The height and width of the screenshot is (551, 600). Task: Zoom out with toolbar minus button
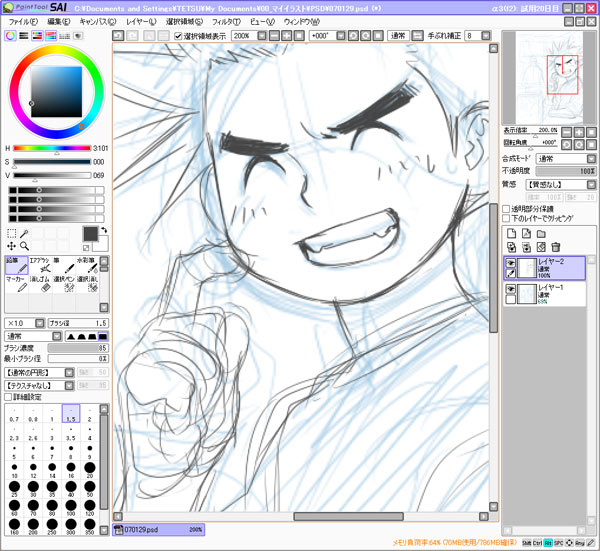274,36
